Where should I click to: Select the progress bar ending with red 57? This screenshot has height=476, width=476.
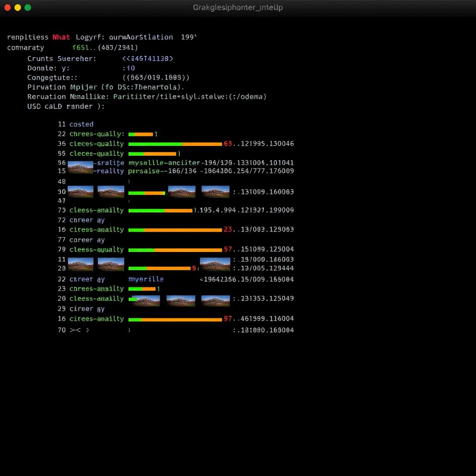coord(175,250)
